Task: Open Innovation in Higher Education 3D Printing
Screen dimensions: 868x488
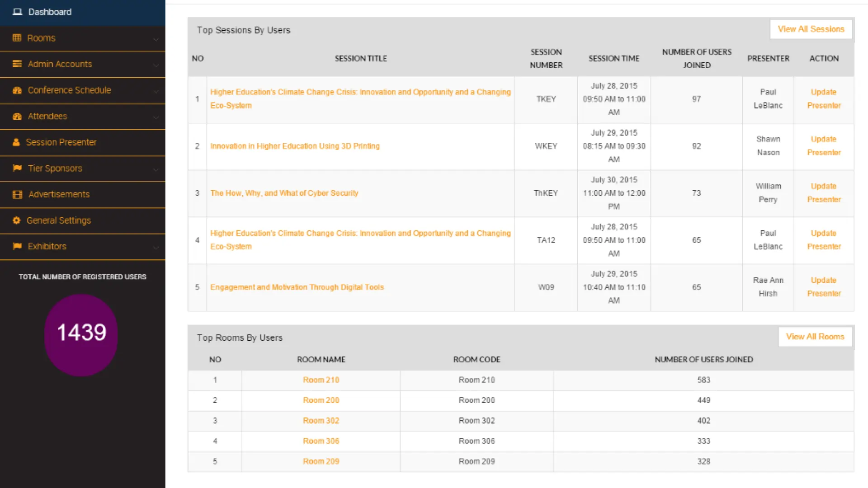Action: pos(295,146)
